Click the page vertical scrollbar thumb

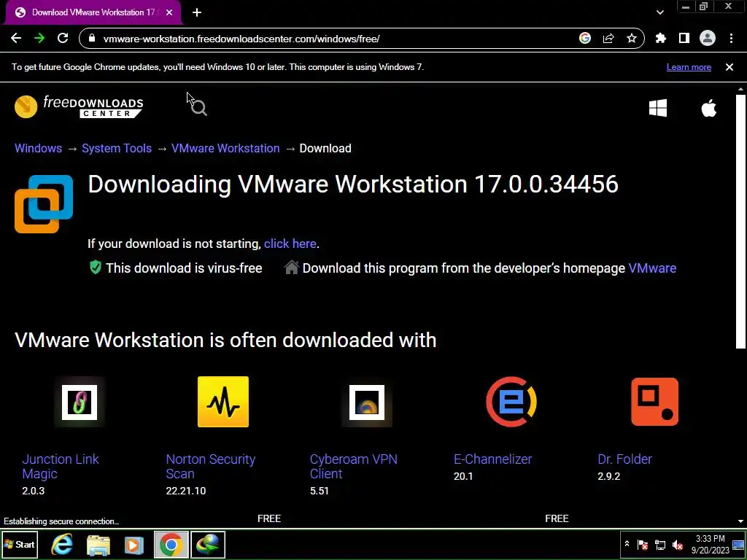pos(740,222)
